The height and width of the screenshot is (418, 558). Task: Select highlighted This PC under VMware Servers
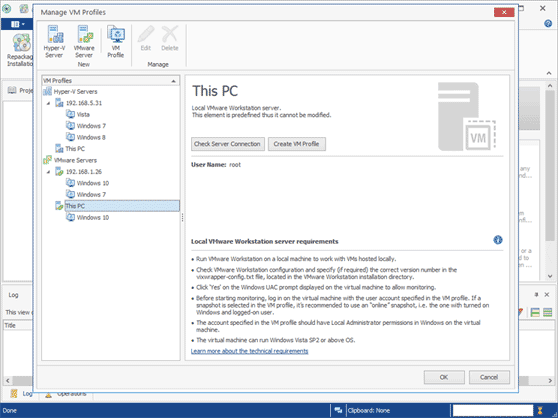click(x=122, y=206)
